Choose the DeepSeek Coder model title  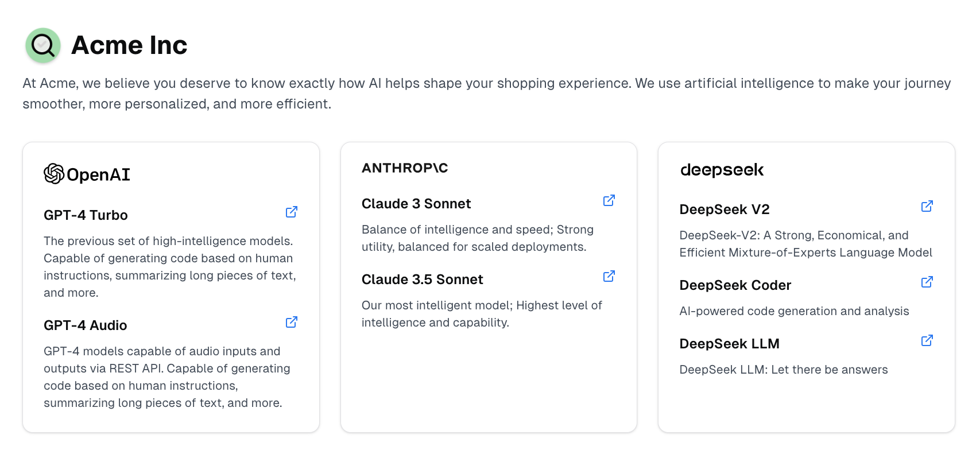(x=735, y=285)
